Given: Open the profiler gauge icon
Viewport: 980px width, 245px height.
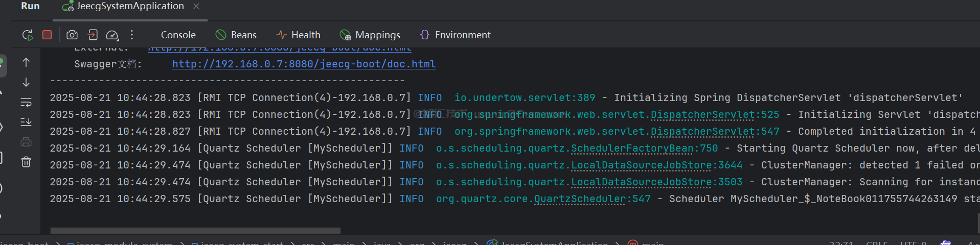Looking at the screenshot, I should [112, 35].
